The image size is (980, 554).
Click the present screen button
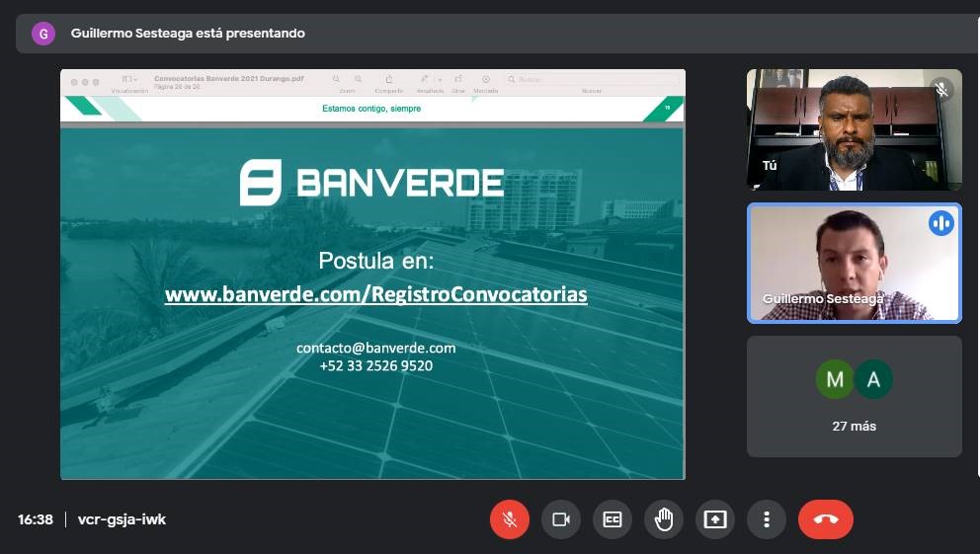715,519
